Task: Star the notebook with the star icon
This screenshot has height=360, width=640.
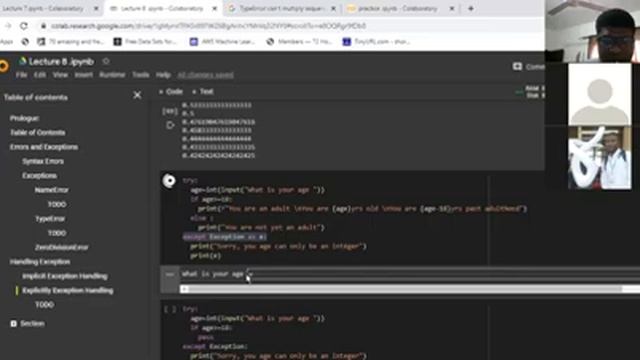Action: 106,61
